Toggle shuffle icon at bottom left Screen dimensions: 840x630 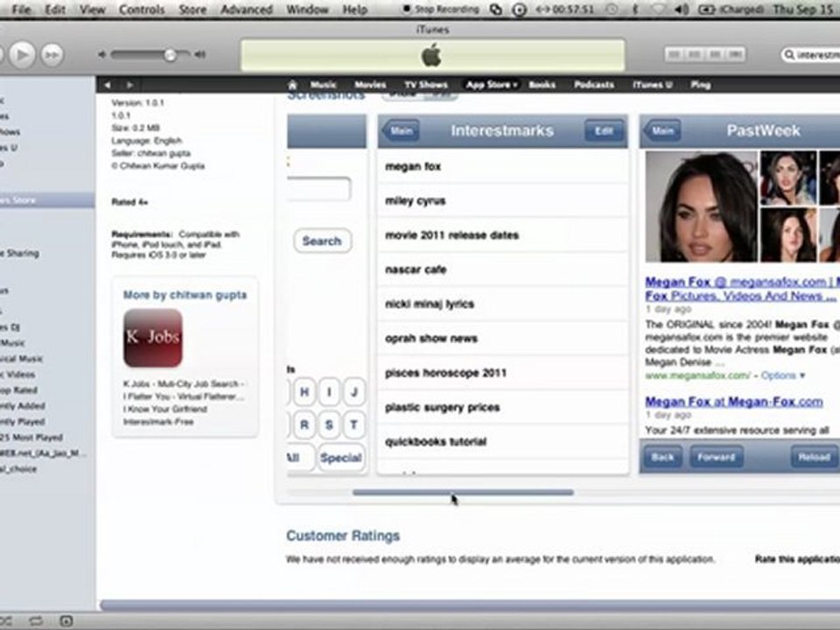tap(6, 621)
